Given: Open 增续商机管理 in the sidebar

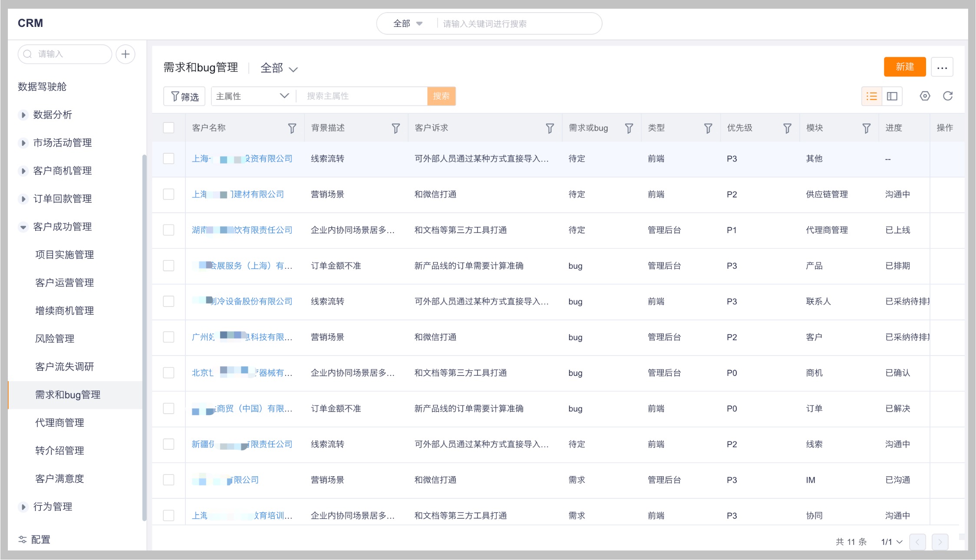Looking at the screenshot, I should coord(64,311).
